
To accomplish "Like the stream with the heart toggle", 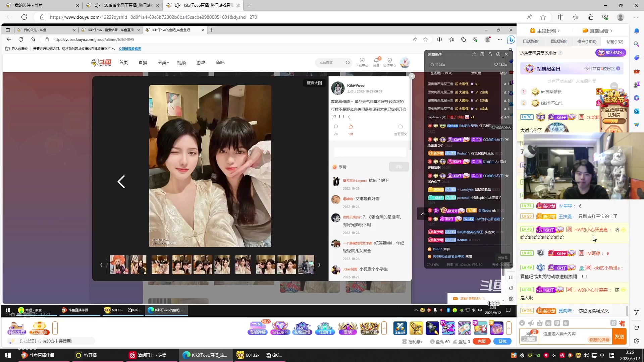I will click(496, 64).
